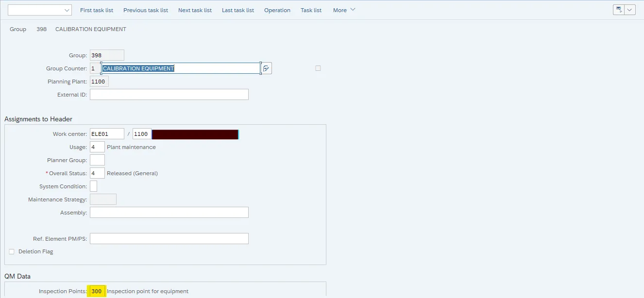Focus the Assembly input field
This screenshot has height=298, width=644.
tap(169, 213)
